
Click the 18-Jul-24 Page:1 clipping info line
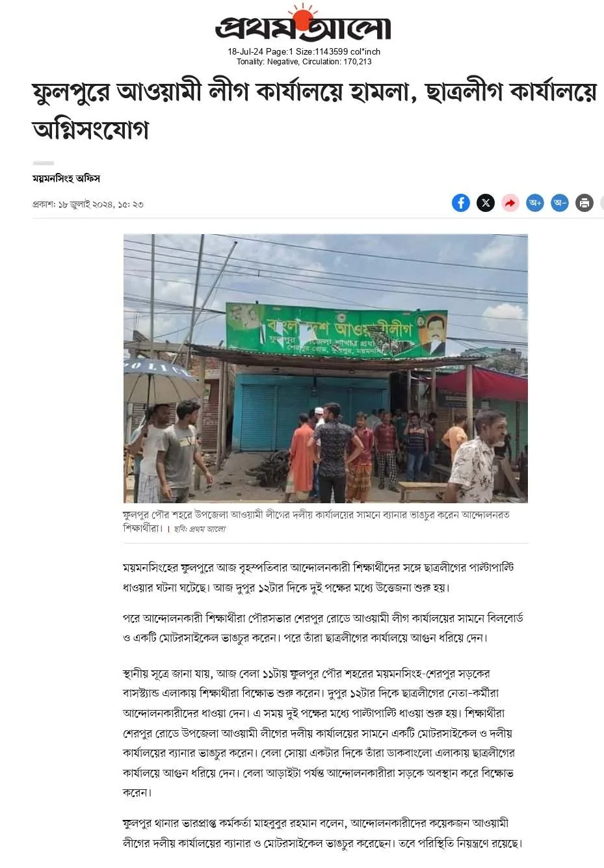[304, 51]
